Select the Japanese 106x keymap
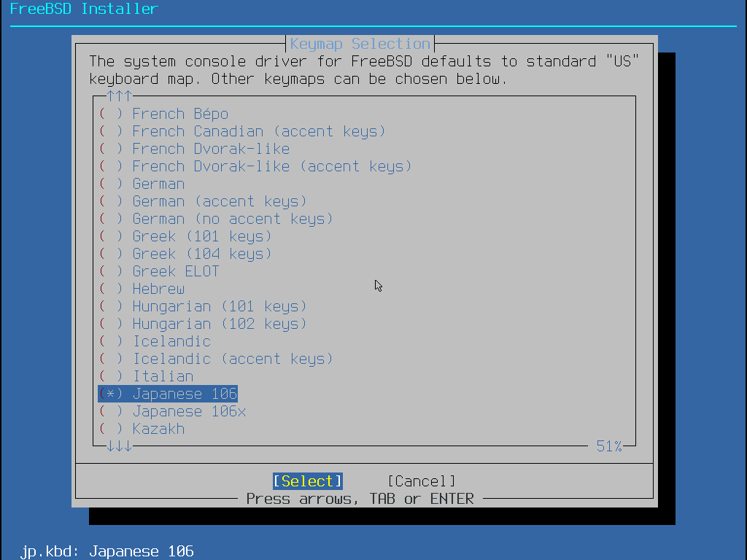 tap(172, 411)
